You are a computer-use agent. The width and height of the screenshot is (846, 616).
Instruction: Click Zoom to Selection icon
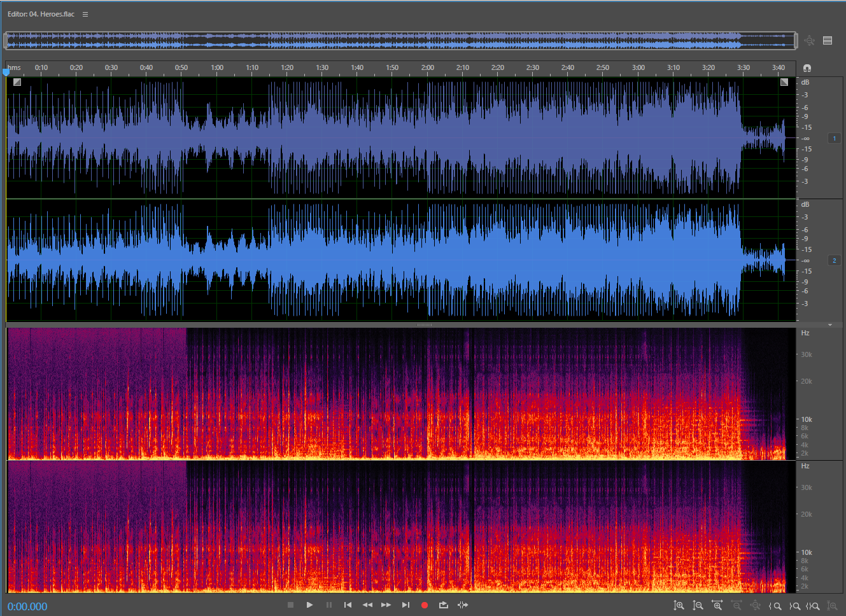[x=813, y=606]
